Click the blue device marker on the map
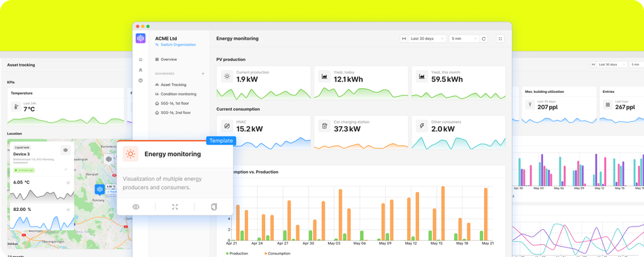 [x=100, y=189]
